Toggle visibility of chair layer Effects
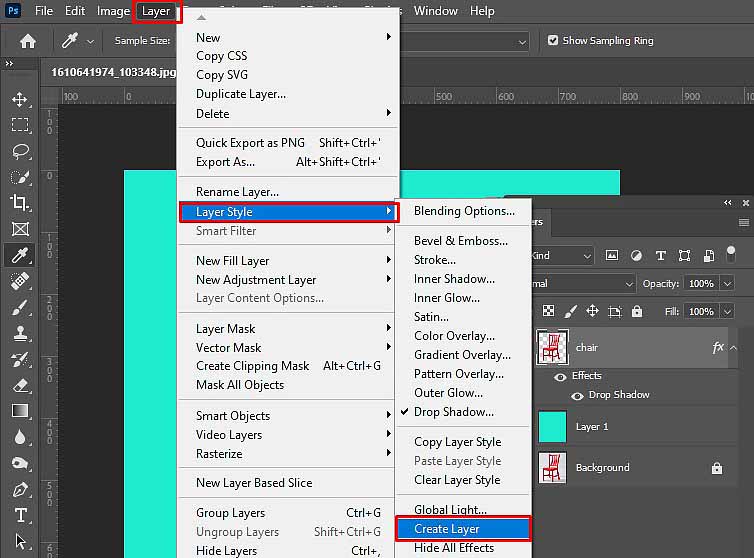The height and width of the screenshot is (558, 754). pyautogui.click(x=560, y=376)
